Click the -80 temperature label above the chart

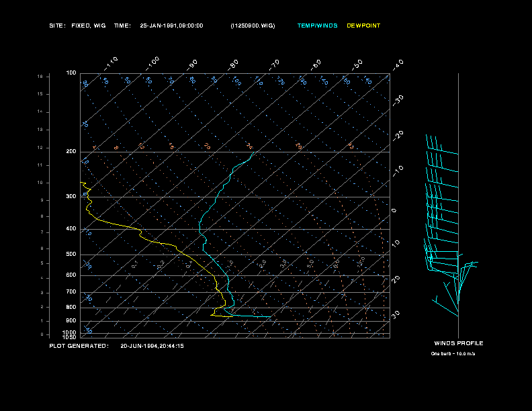click(x=233, y=64)
